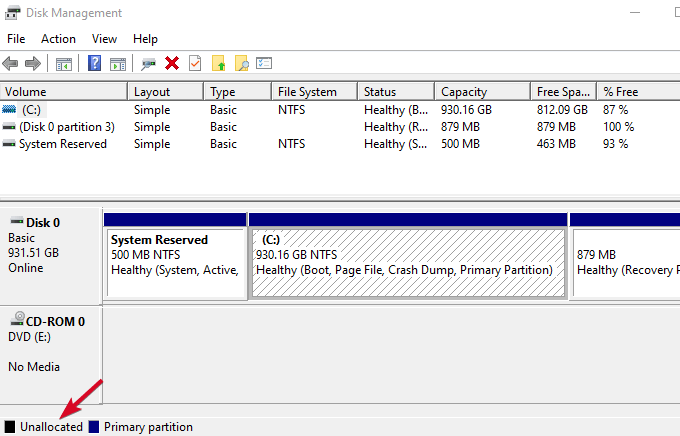Screen dimensions: 680x436
Task: Click the Connect drive toolbar icon
Action: [x=149, y=63]
